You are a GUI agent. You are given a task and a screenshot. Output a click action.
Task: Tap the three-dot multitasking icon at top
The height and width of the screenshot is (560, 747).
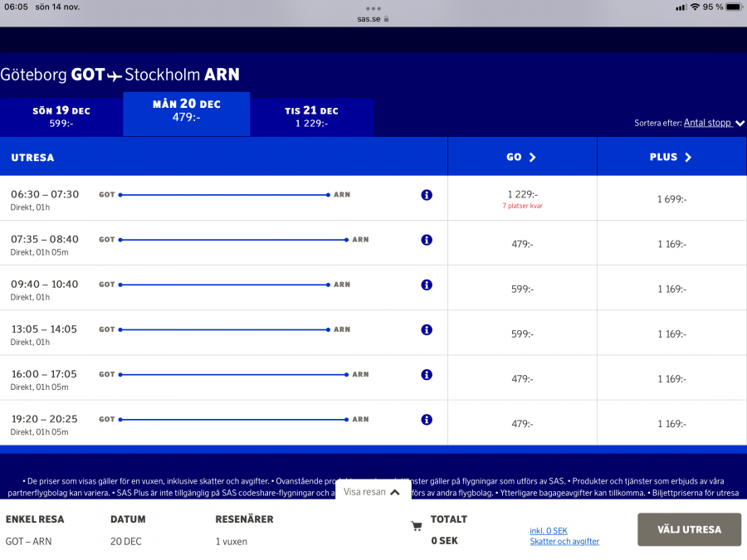(373, 8)
